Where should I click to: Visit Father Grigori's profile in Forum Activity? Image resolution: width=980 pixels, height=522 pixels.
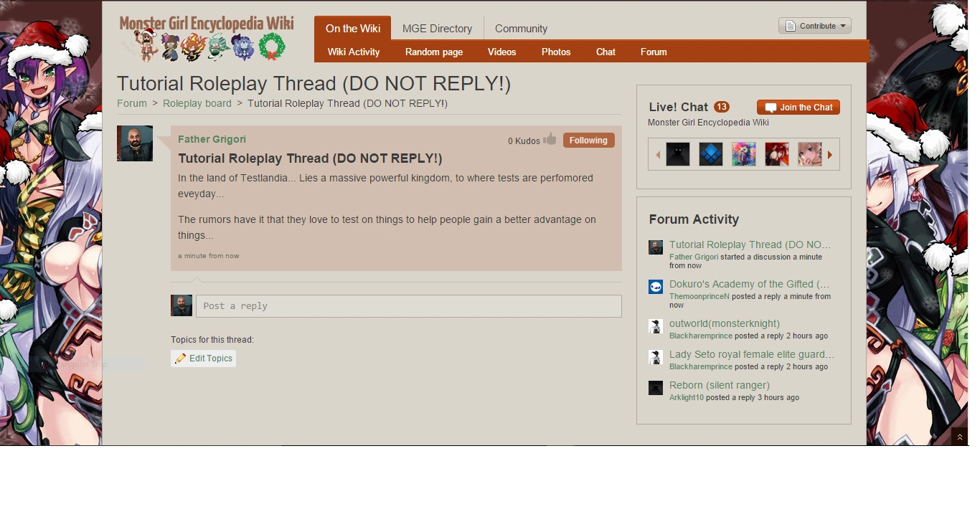pyautogui.click(x=694, y=257)
